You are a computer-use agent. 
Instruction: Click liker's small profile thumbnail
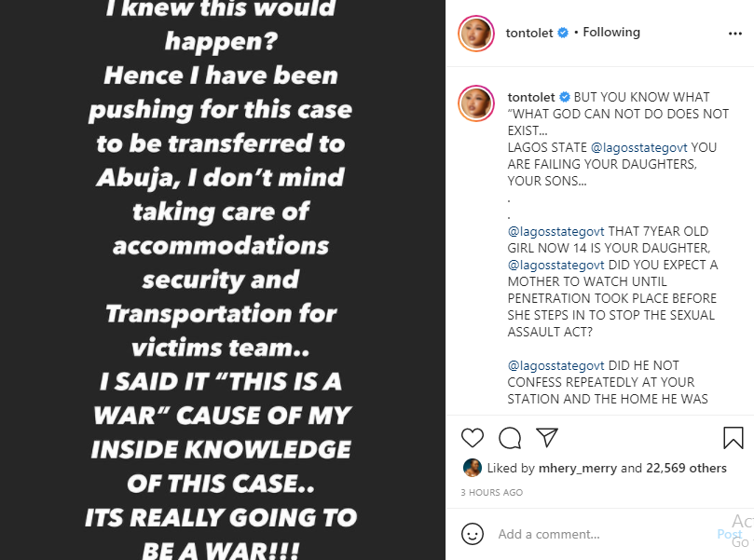[x=472, y=468]
